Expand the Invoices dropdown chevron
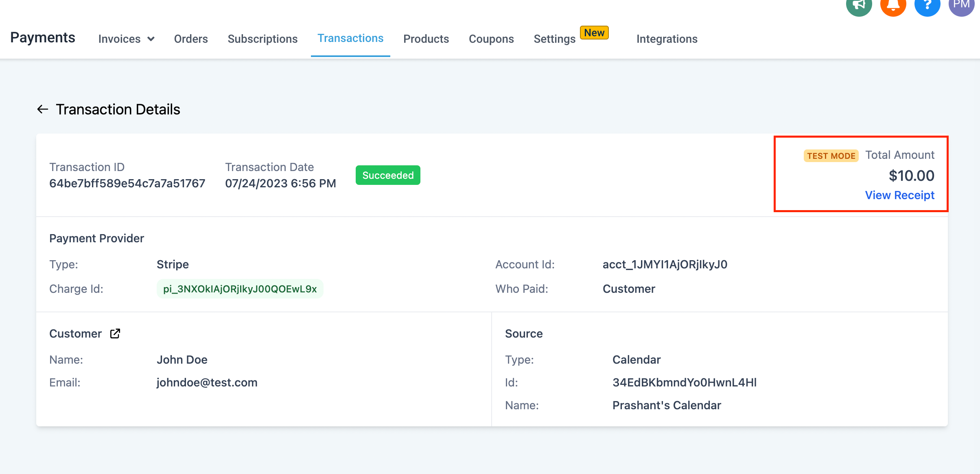The image size is (980, 474). coord(151,39)
